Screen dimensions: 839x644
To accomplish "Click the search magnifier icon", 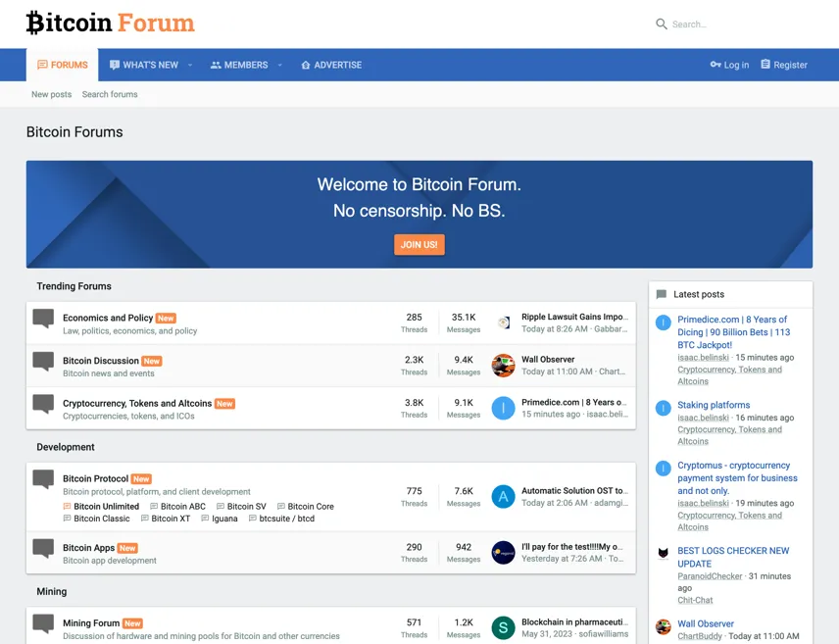I will (x=662, y=25).
